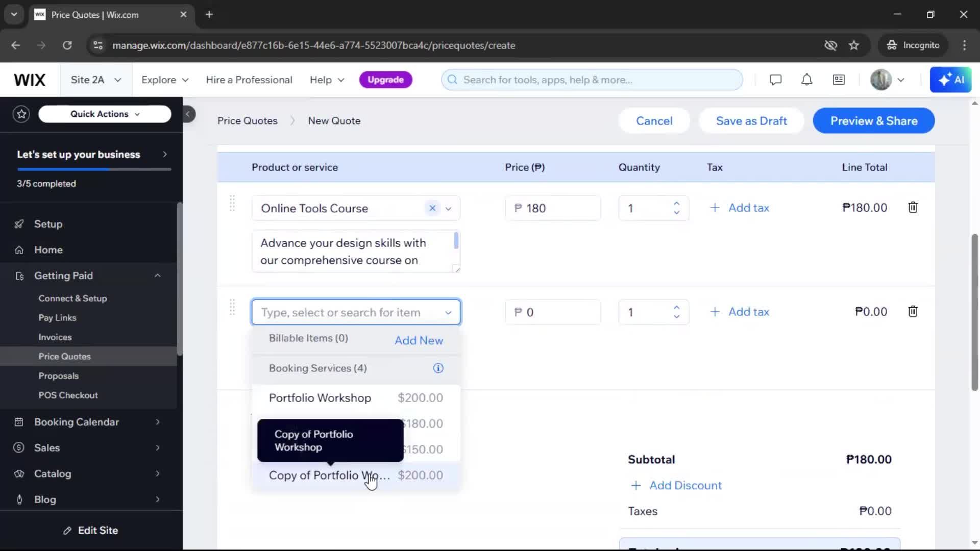Click the item search field
The width and height of the screenshot is (980, 551).
click(356, 312)
